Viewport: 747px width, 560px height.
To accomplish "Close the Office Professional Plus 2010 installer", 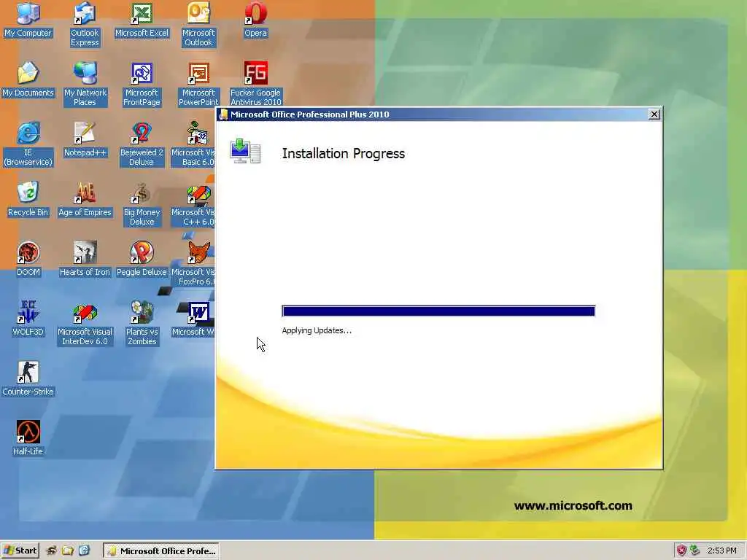I will pyautogui.click(x=654, y=114).
